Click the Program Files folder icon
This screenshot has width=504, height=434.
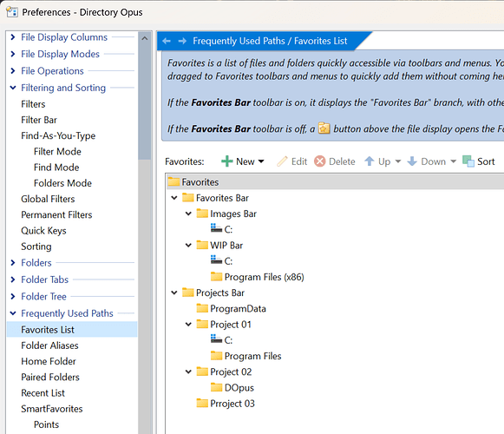216,356
